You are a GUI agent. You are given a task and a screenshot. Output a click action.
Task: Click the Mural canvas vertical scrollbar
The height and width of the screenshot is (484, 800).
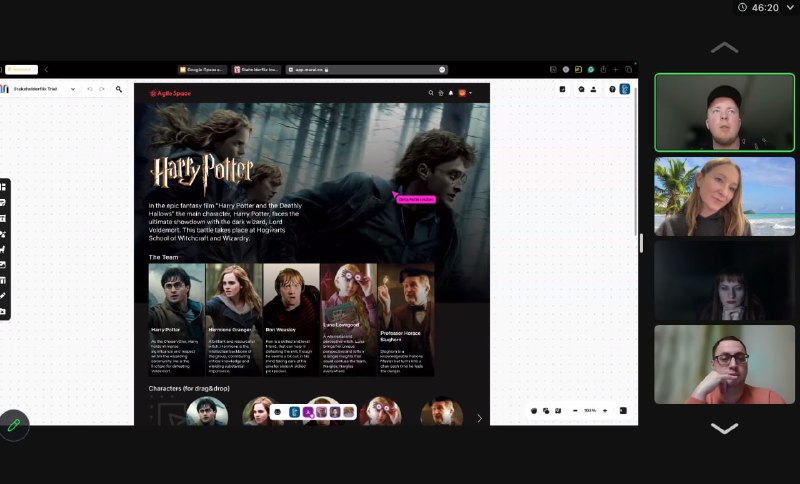(635, 163)
